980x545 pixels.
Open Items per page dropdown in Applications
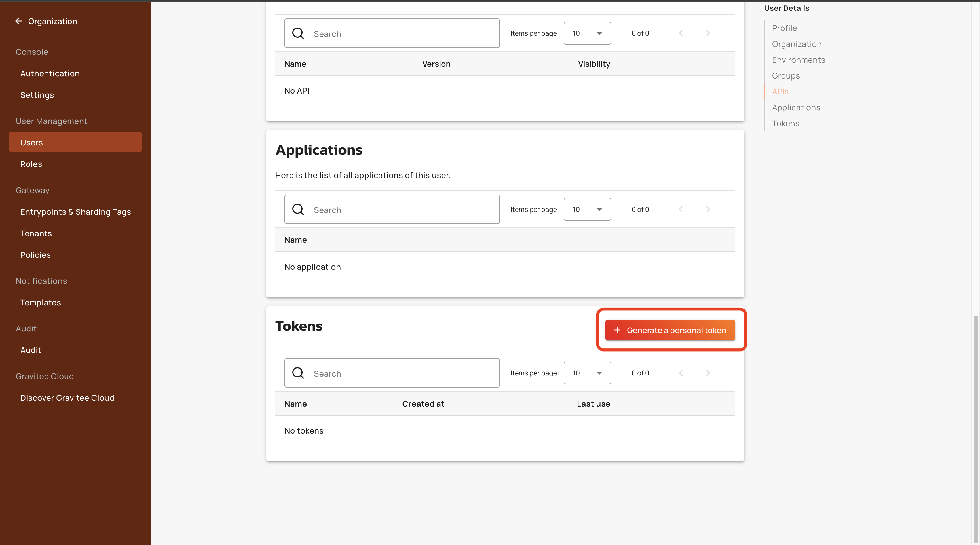(x=587, y=209)
